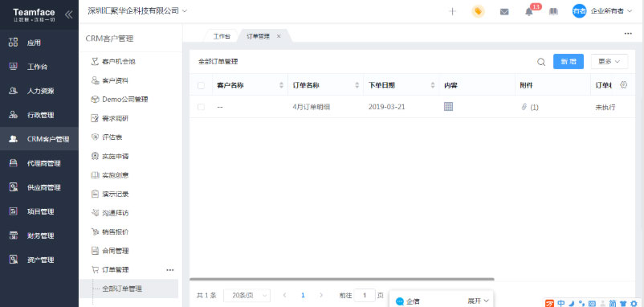Open 20条/页 page size dropdown
This screenshot has width=644, height=307.
(x=247, y=295)
